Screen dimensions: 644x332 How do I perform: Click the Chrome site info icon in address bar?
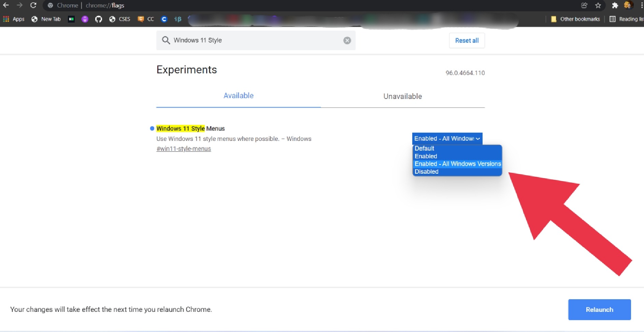pos(51,5)
